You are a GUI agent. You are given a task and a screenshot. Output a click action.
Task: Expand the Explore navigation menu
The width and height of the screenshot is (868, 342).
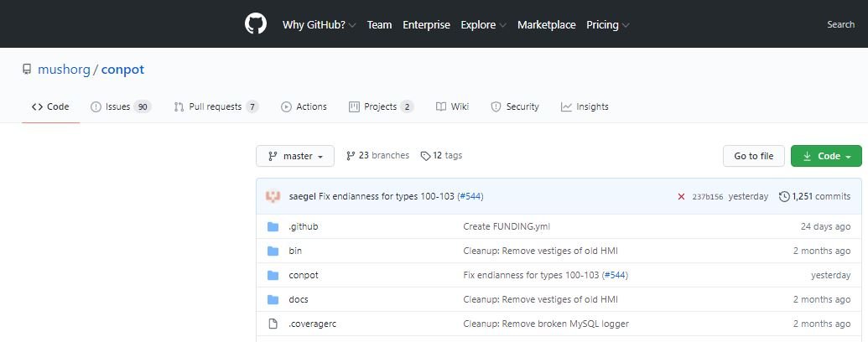[483, 25]
